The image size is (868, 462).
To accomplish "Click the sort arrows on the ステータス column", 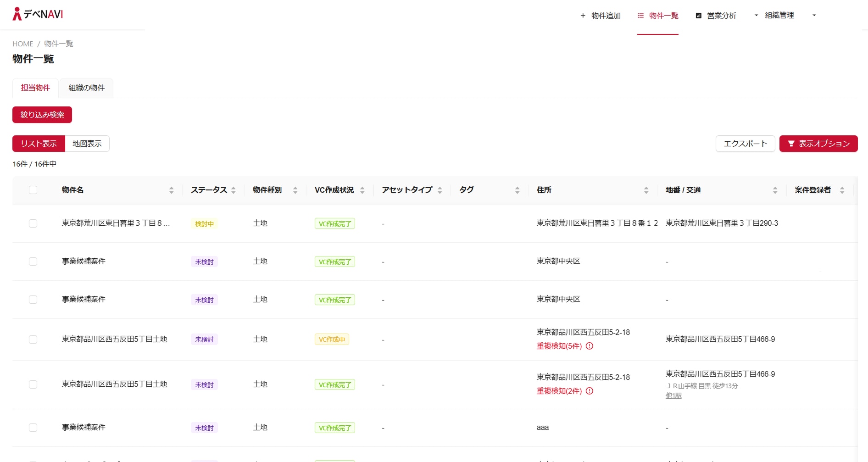I will click(234, 189).
